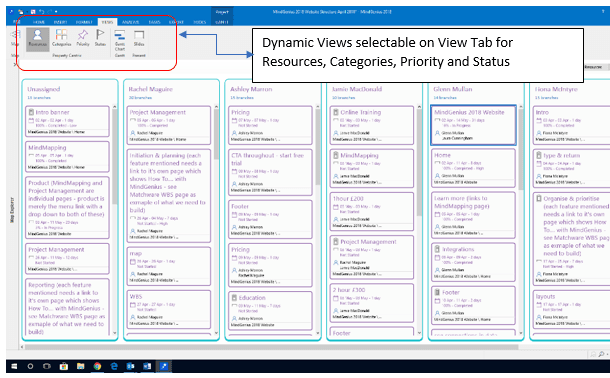
Task: Open the Map Explorer vertical side tab
Action: coord(12,210)
